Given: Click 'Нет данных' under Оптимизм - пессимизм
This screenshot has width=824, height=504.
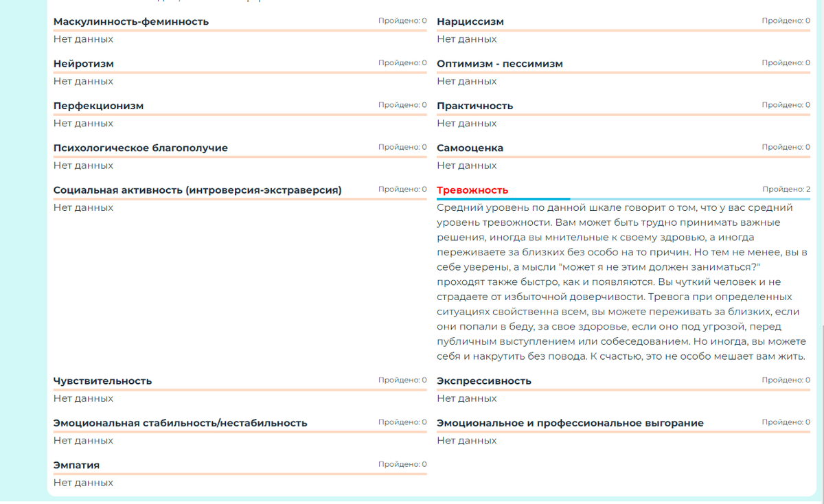Looking at the screenshot, I should click(x=467, y=81).
